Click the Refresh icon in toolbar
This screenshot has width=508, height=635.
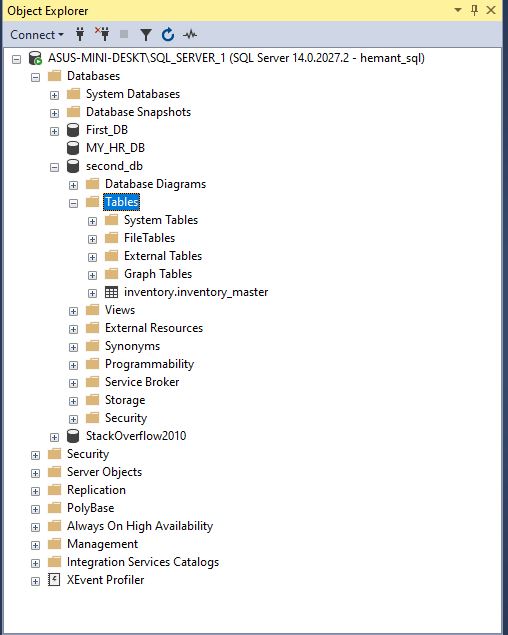tap(168, 35)
